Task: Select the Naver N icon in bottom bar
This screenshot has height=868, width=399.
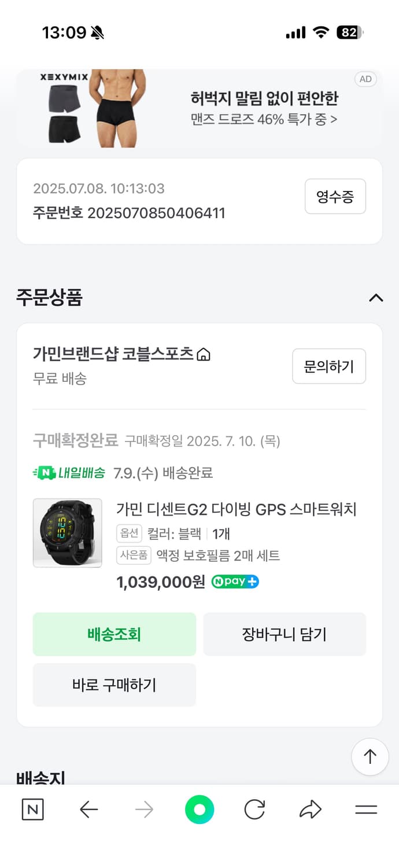Action: pos(32,810)
